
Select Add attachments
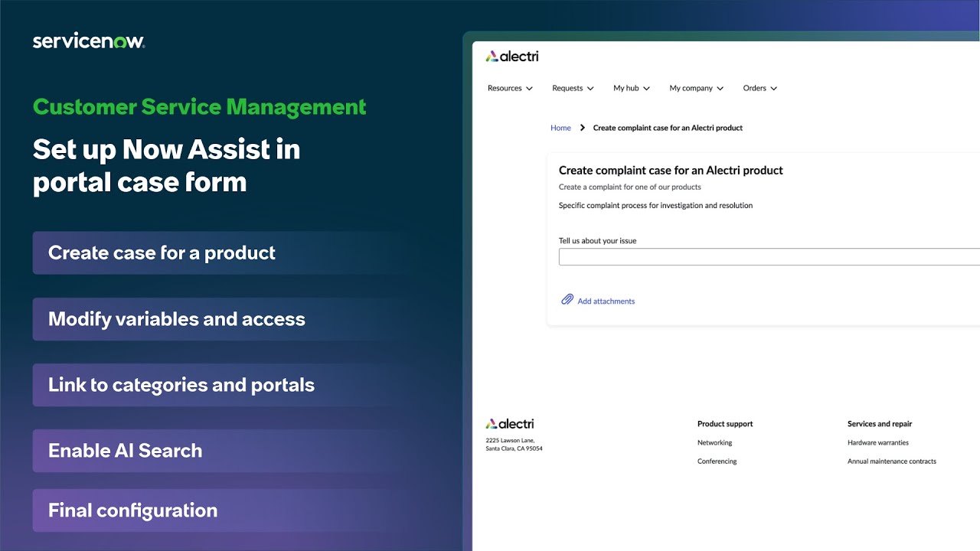point(606,301)
